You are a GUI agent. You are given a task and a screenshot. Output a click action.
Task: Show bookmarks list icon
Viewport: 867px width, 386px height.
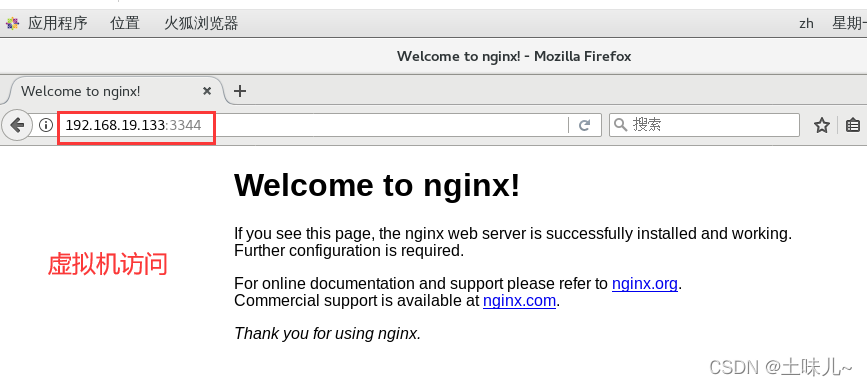click(853, 126)
